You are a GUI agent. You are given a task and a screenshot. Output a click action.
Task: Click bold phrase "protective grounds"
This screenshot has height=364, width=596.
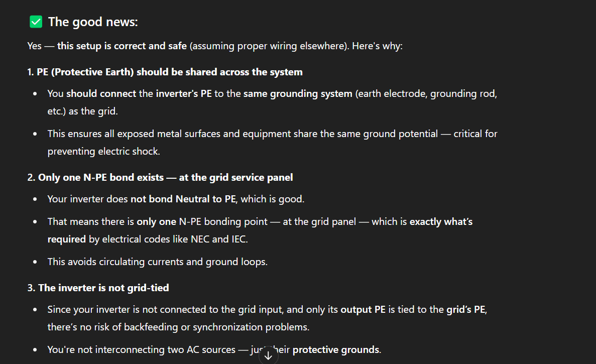335,349
